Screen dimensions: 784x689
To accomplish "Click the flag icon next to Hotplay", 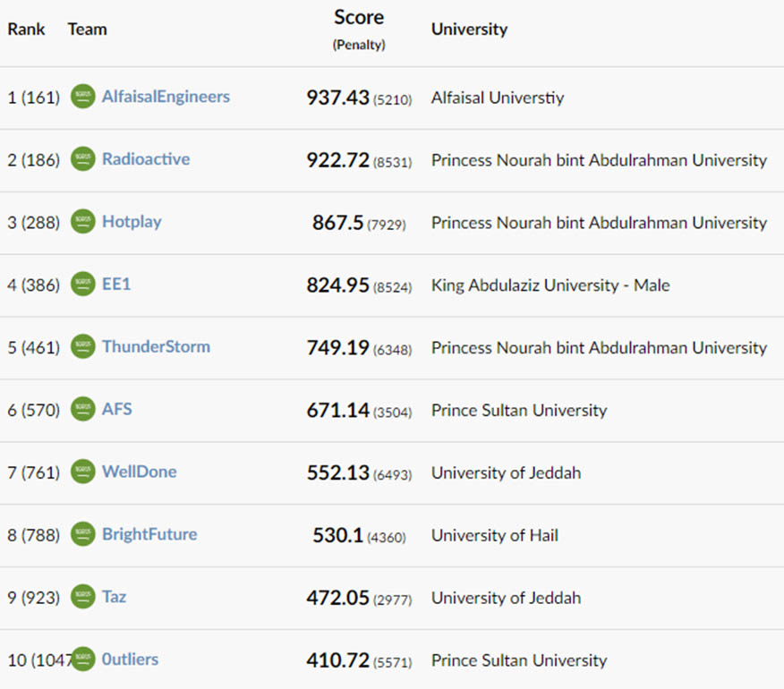I will (x=82, y=221).
